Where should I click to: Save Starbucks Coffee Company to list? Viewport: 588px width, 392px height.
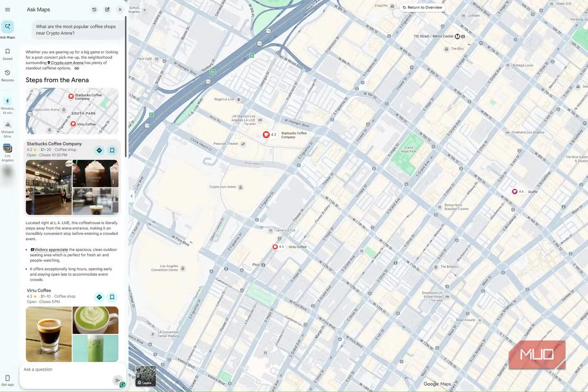tap(112, 150)
